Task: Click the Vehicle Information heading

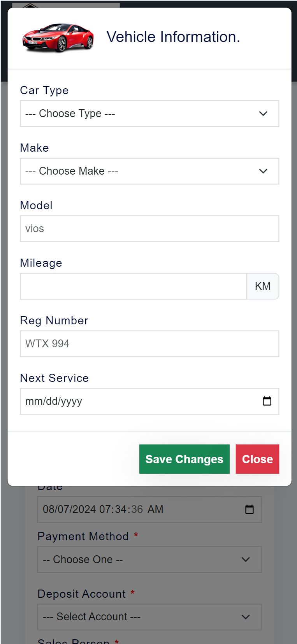Action: click(x=173, y=37)
